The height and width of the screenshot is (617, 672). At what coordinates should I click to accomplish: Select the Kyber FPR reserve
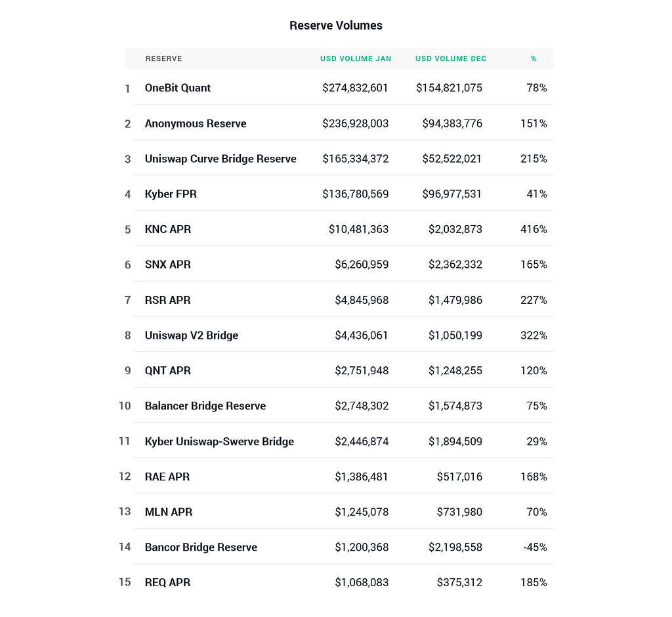[171, 194]
